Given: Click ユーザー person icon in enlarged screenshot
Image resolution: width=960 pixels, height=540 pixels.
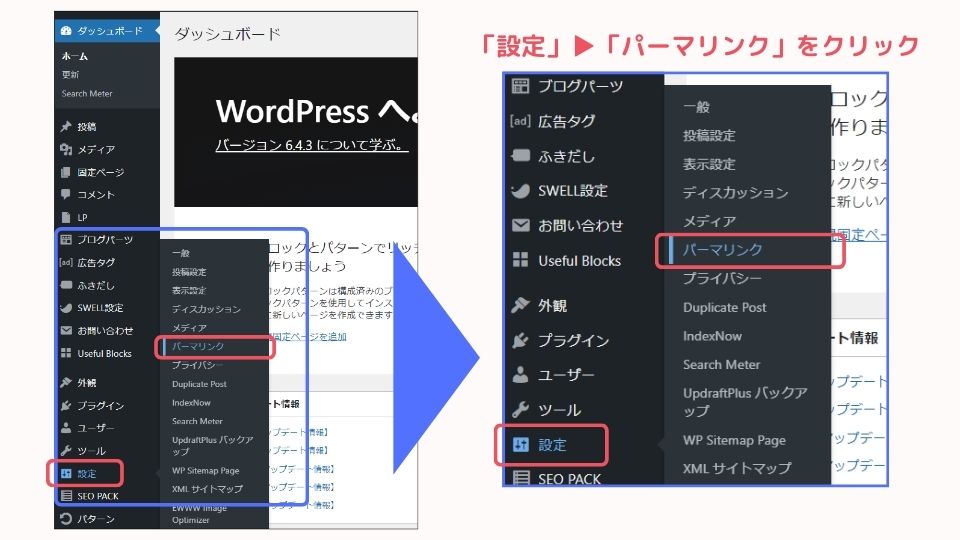Looking at the screenshot, I should [520, 374].
